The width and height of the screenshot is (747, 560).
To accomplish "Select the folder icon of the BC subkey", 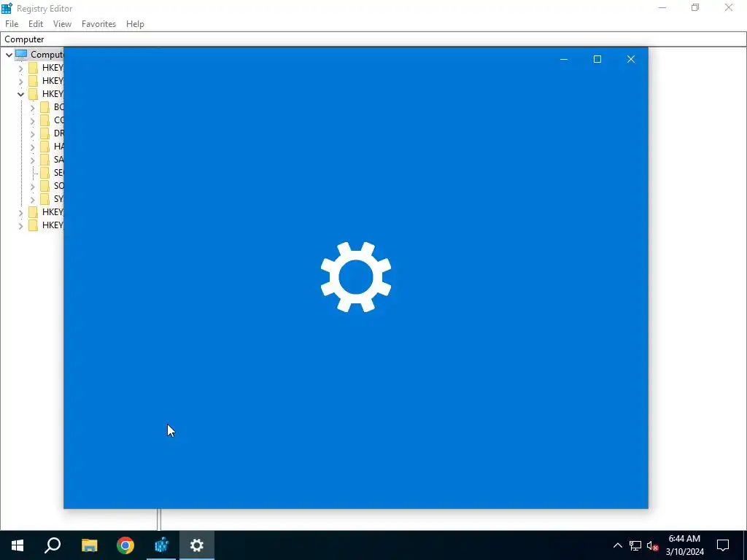I will (44, 107).
